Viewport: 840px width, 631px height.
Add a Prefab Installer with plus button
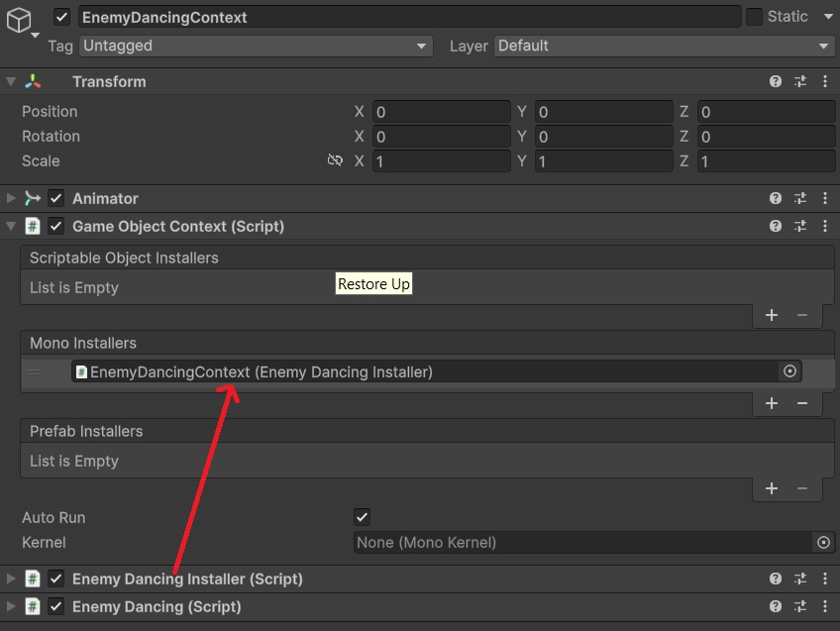tap(772, 488)
